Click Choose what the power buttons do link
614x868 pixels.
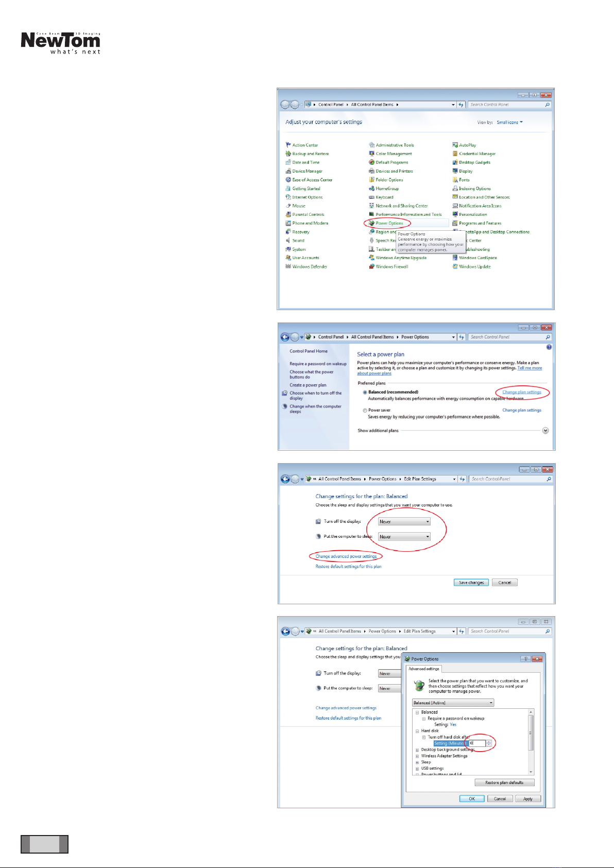click(x=312, y=375)
